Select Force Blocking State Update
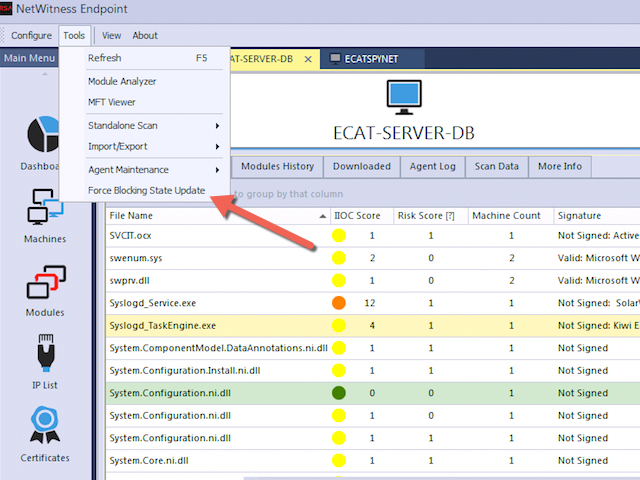The height and width of the screenshot is (480, 640). (x=146, y=190)
